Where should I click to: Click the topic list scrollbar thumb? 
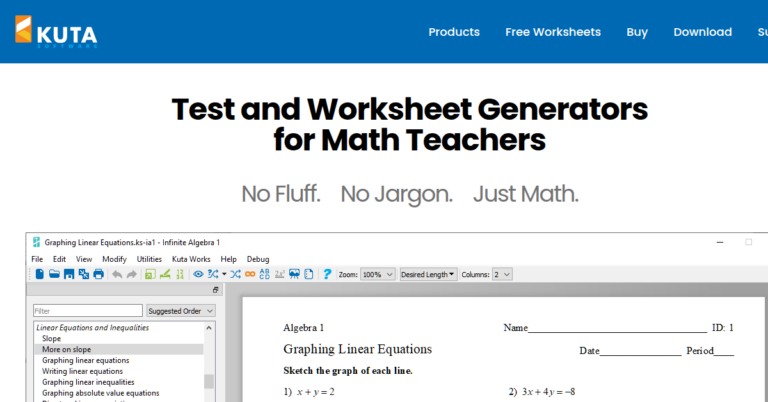209,381
